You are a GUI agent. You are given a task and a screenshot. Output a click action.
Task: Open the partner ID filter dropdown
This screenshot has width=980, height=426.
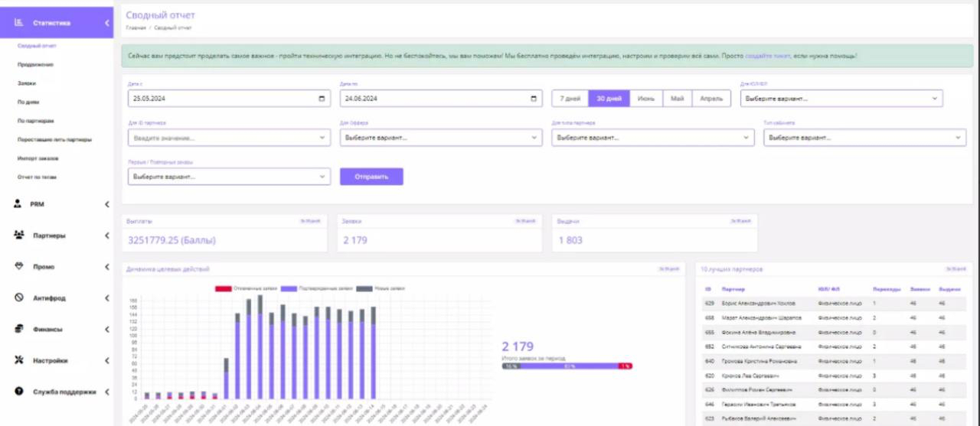click(229, 138)
